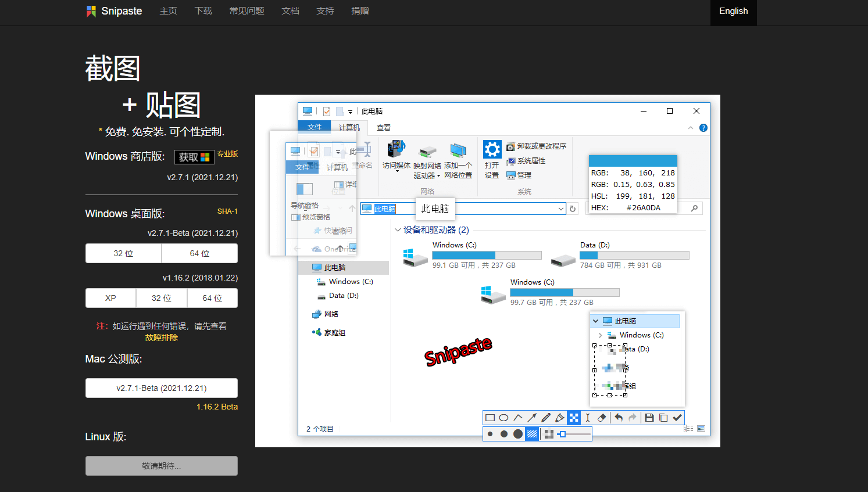This screenshot has height=492, width=868.
Task: Select the marker highlighter tool
Action: 560,418
